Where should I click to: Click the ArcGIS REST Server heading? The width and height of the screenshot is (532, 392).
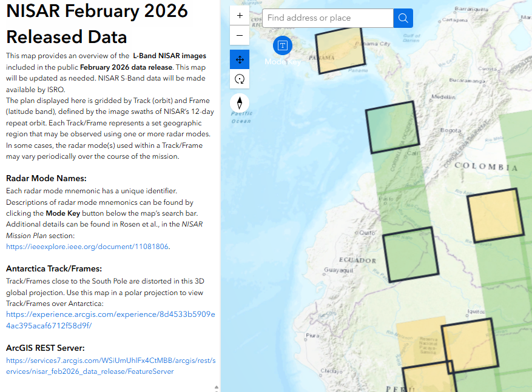[45, 348]
